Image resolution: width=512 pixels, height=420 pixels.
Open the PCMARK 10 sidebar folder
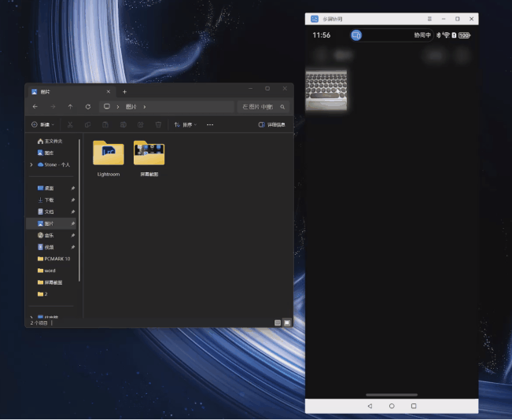click(x=57, y=259)
